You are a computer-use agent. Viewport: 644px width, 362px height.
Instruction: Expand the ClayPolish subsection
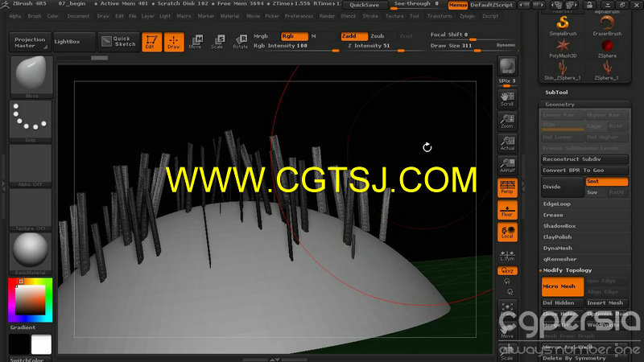coord(557,237)
